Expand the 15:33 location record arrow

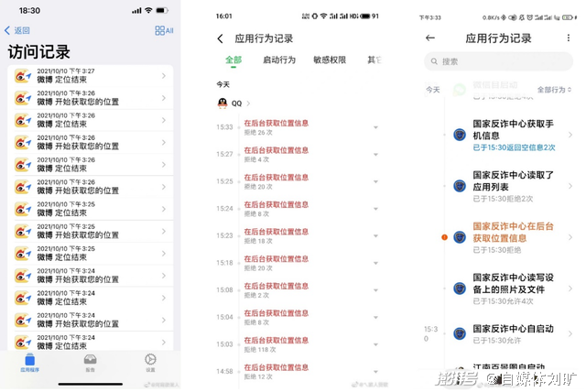tap(375, 127)
